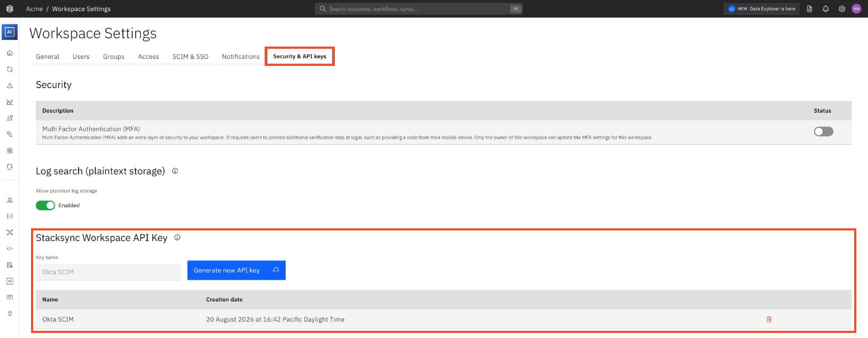
Task: Click the Okta SCIM name cell in the table
Action: 58,319
